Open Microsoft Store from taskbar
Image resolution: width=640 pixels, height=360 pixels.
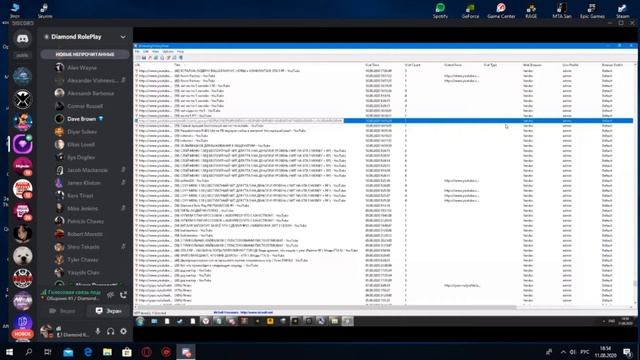click(x=127, y=352)
